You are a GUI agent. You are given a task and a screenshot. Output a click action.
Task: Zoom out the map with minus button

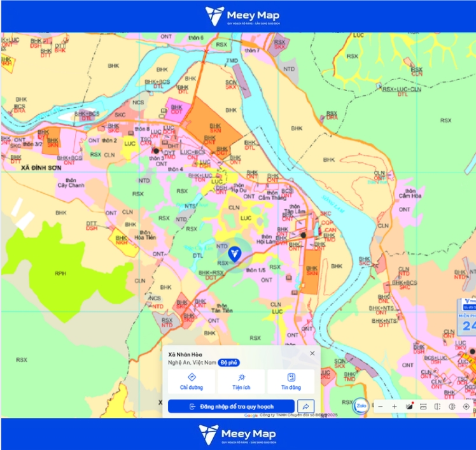[381, 407]
